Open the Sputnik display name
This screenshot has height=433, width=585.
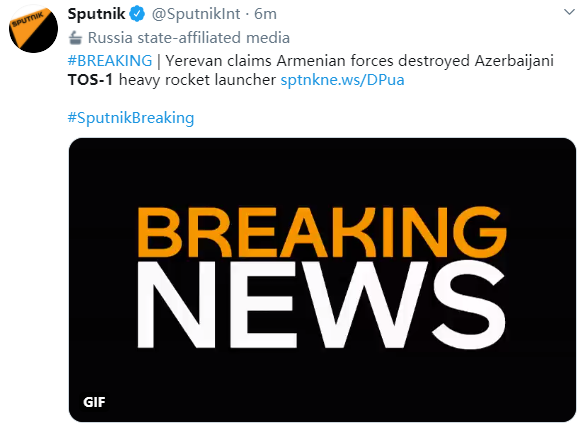pos(96,14)
